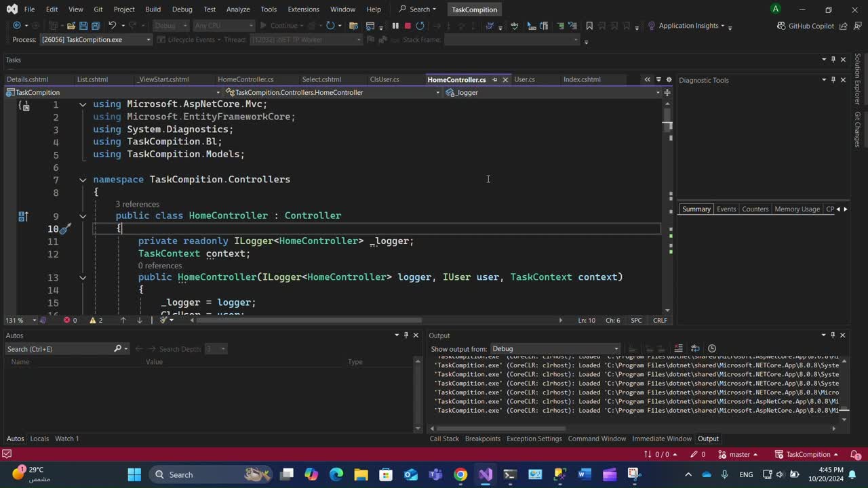
Task: Pin the Diagnostic Tools panel
Action: [833, 80]
